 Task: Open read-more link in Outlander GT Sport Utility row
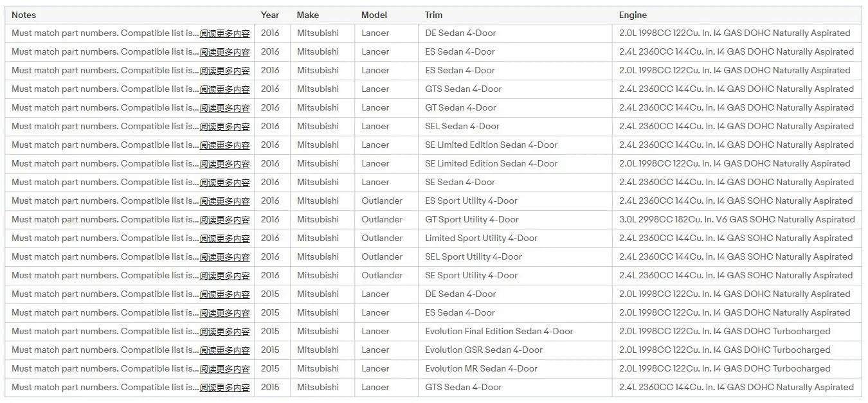pos(224,220)
